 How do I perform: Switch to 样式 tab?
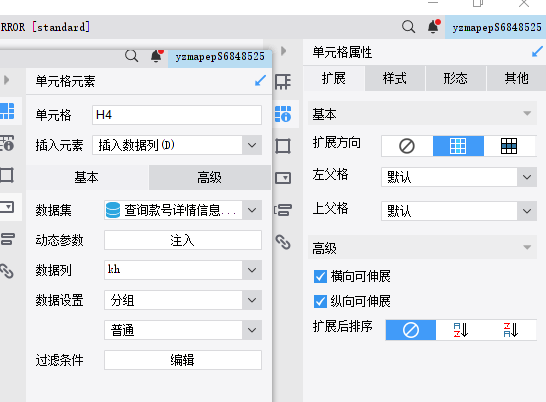[395, 78]
